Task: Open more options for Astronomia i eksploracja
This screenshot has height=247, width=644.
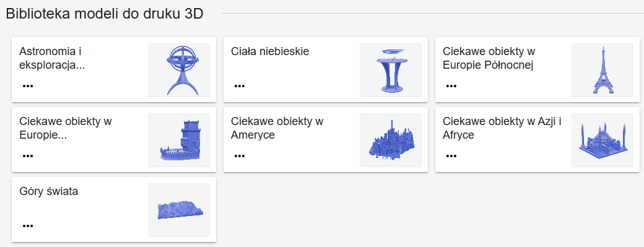Action: click(28, 86)
